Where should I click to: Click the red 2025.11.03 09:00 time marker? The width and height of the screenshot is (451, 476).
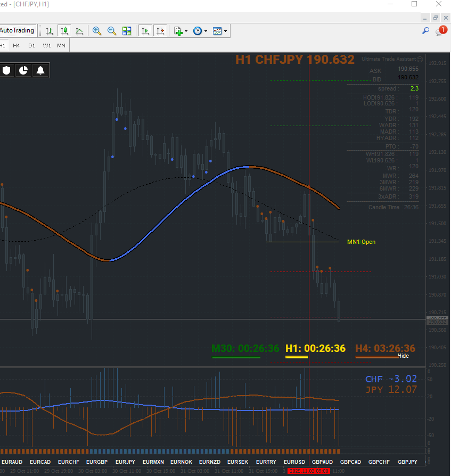click(x=309, y=471)
